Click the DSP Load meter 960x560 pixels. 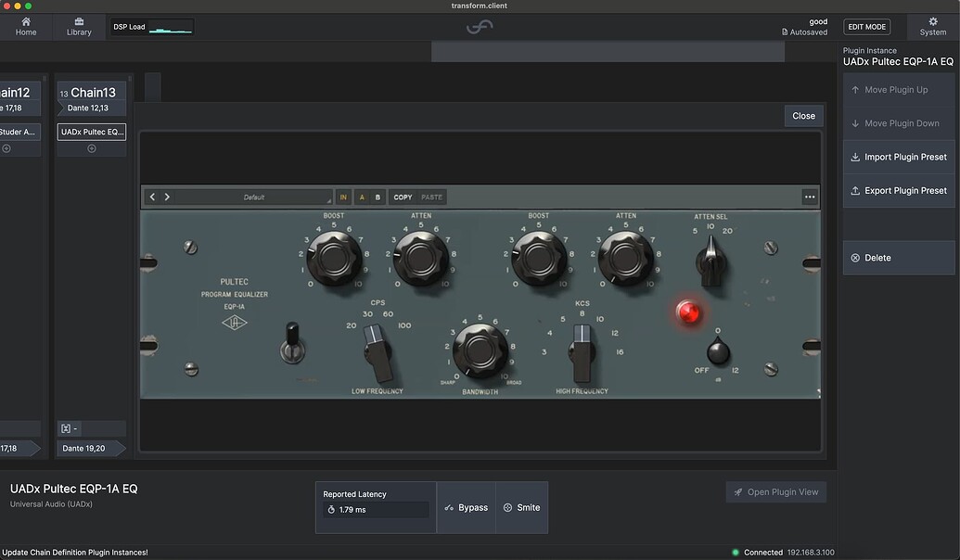[151, 27]
